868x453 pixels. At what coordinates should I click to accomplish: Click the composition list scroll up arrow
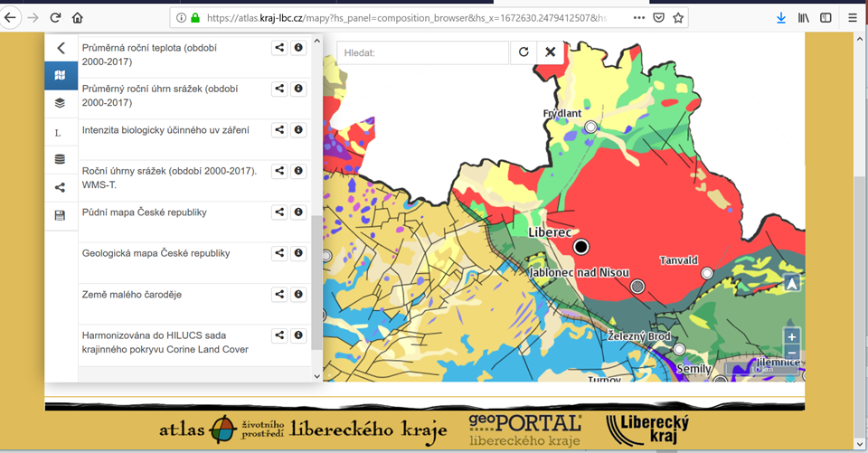(x=316, y=41)
